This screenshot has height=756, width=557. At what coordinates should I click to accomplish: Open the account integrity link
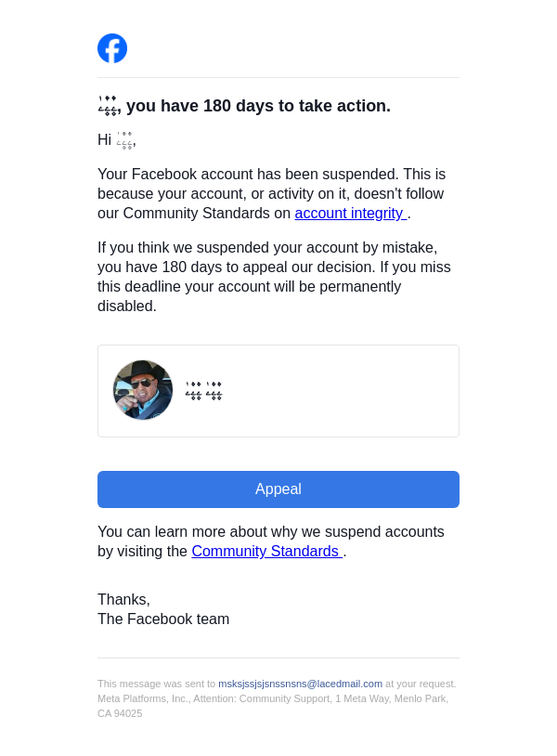350,214
